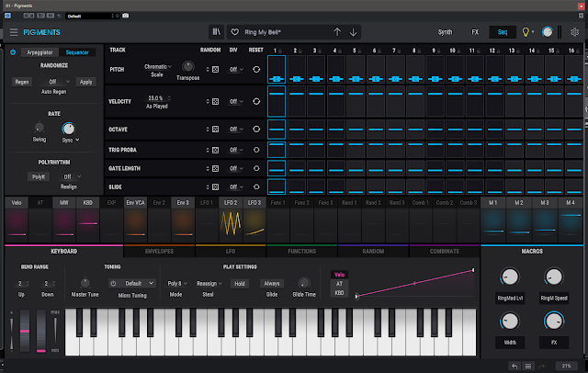The height and width of the screenshot is (373, 588).
Task: Click the undo arrow in bottom bar
Action: (514, 367)
